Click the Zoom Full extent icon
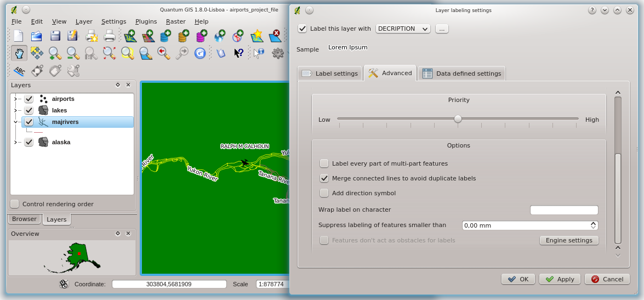 109,53
